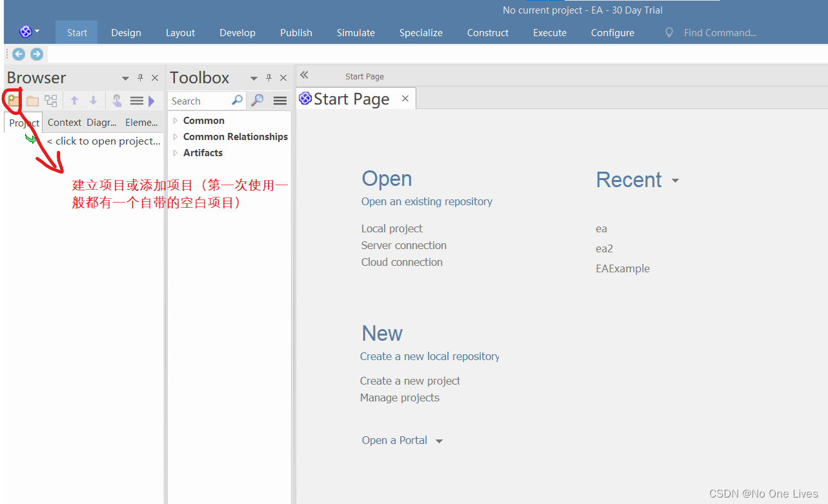Click the Open an existing repository link

tap(427, 201)
